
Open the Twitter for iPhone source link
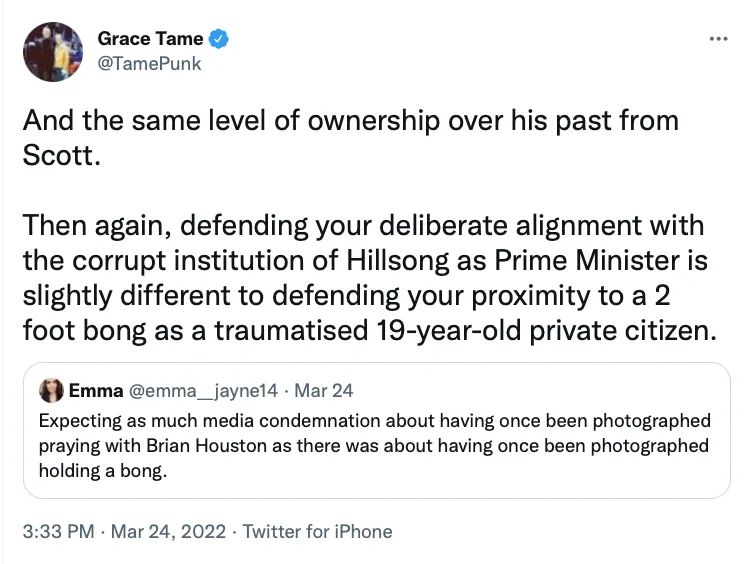(x=318, y=531)
